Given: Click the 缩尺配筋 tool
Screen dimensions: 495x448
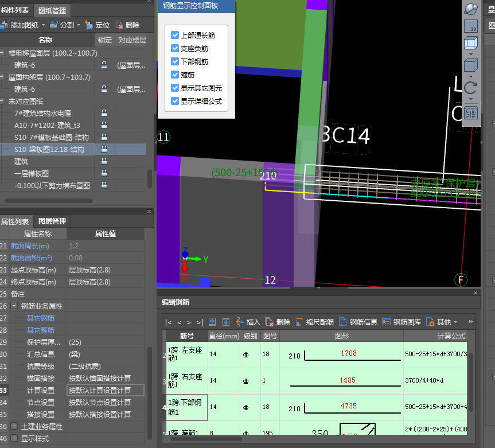Looking at the screenshot, I should [315, 322].
